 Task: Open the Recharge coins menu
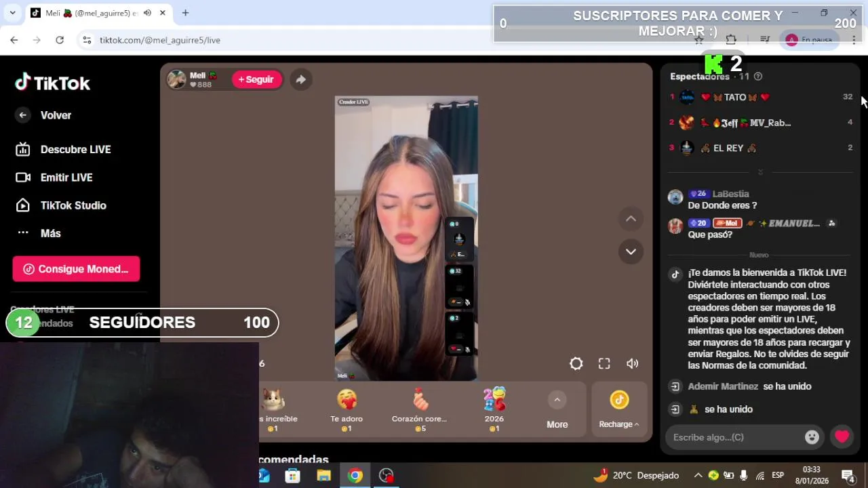618,411
